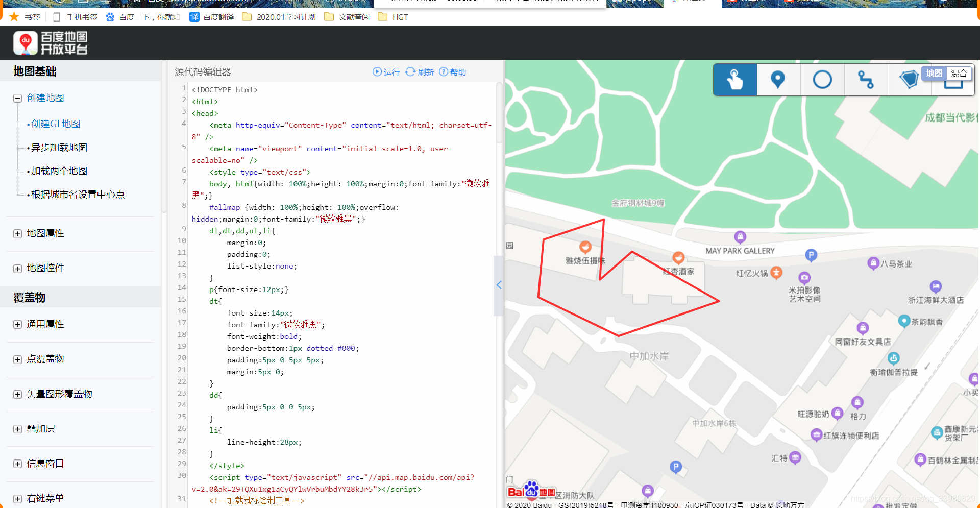Viewport: 980px width, 508px height.
Task: Expand the 通用属性 section
Action: point(17,325)
